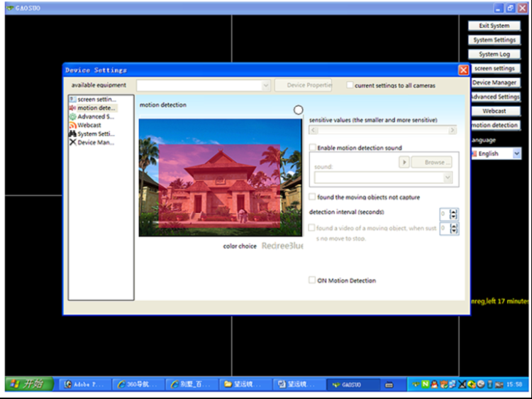The height and width of the screenshot is (399, 532).
Task: Click the System Log menu button
Action: coord(494,55)
